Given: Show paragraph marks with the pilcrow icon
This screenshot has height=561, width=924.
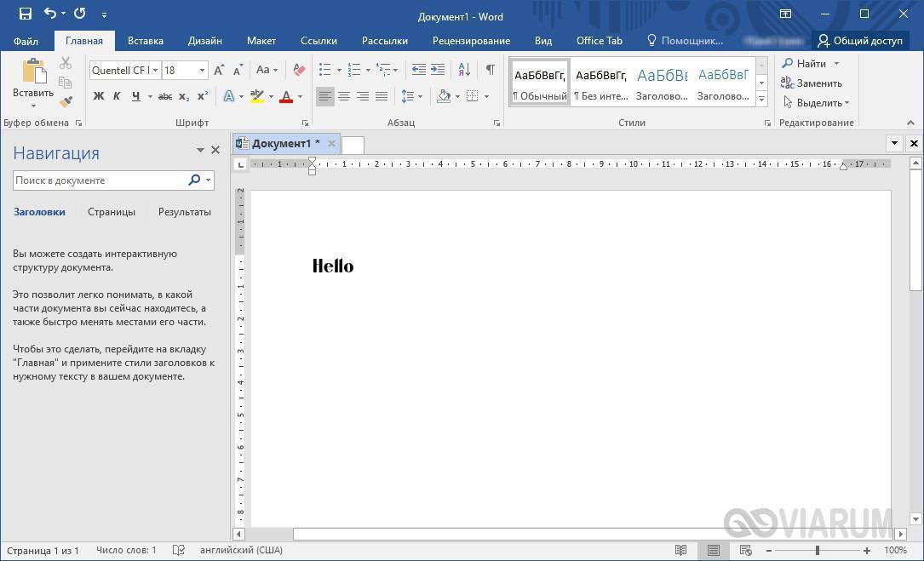Looking at the screenshot, I should click(x=490, y=70).
